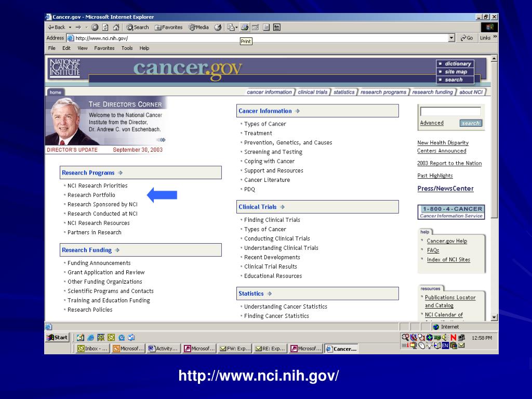Click the National Cancer Institute logo

pyautogui.click(x=64, y=68)
